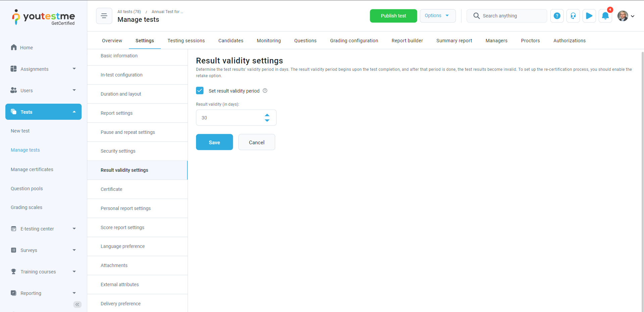This screenshot has height=312, width=644.
Task: Switch to the Questions tab
Action: click(x=305, y=41)
